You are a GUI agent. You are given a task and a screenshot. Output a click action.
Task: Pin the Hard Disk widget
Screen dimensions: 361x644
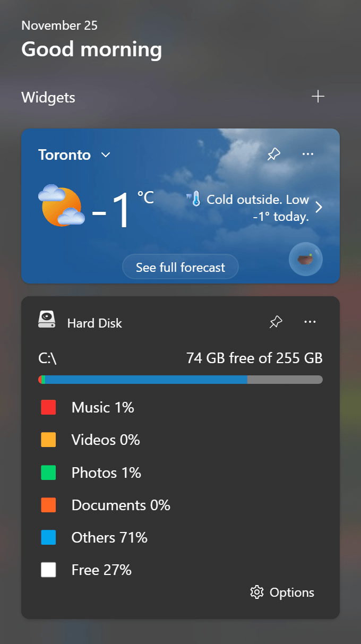point(276,322)
